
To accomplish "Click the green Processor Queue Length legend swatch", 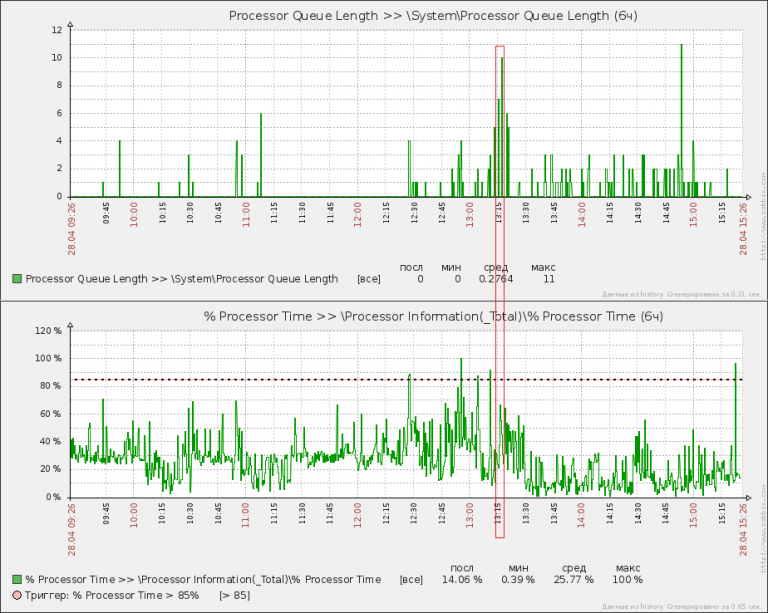I will [x=17, y=279].
